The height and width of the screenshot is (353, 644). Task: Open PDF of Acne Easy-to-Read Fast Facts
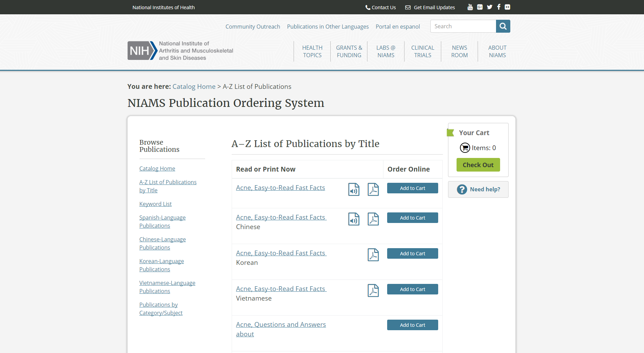pos(373,190)
